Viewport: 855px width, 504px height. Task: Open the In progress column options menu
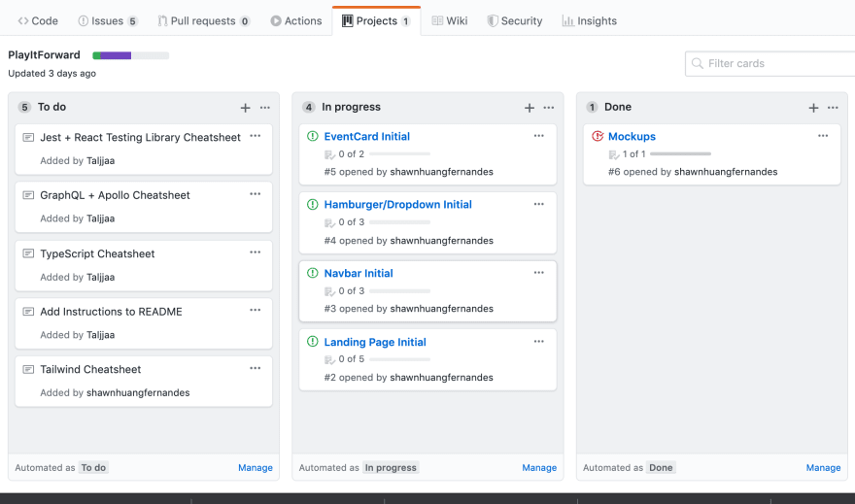[x=549, y=108]
